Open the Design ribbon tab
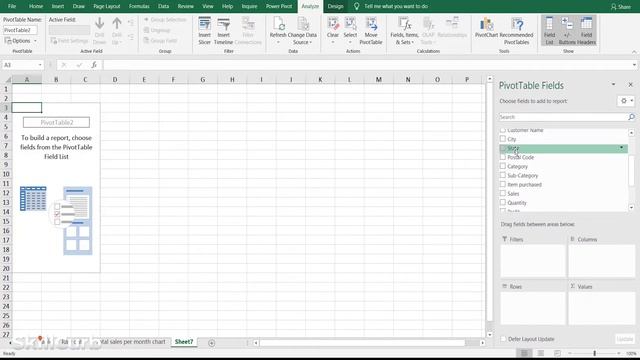 (336, 6)
